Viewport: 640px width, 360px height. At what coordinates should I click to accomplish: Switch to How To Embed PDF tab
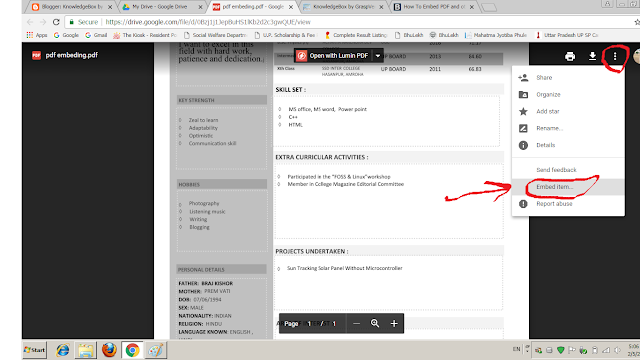click(434, 7)
